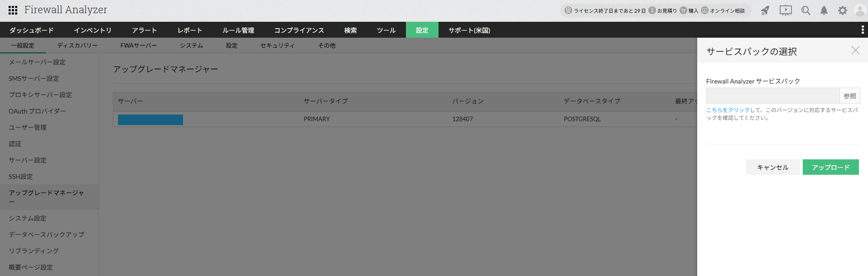The width and height of the screenshot is (868, 276).
Task: Click the オンライン相談 link in header
Action: [727, 11]
